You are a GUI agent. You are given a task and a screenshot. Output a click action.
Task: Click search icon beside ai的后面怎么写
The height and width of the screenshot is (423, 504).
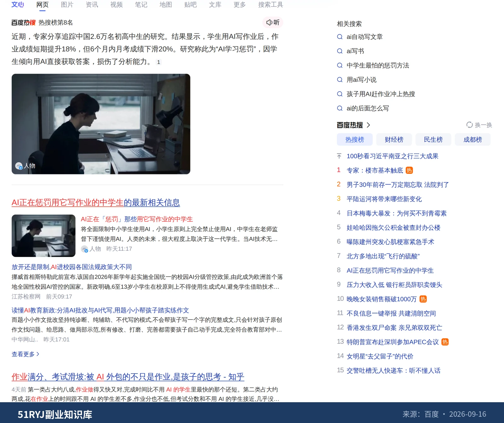(x=340, y=108)
